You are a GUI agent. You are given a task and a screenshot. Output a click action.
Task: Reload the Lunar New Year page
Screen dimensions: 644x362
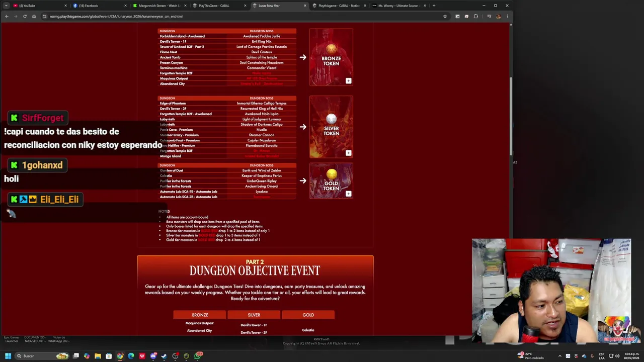coord(25,16)
